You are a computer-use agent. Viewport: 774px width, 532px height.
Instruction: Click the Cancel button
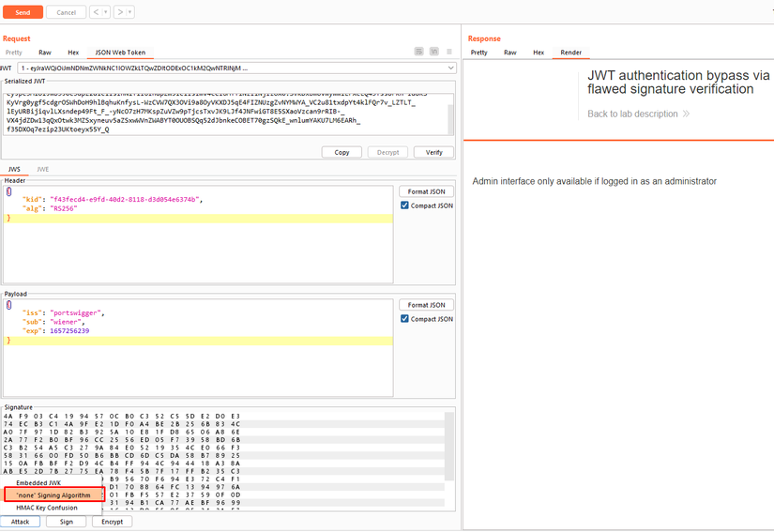coord(67,12)
